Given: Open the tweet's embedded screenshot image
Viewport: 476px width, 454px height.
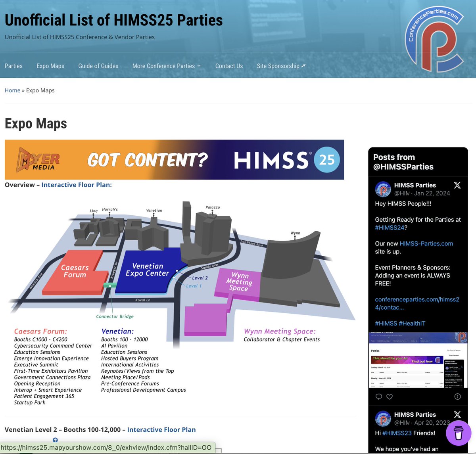Looking at the screenshot, I should pos(418,360).
